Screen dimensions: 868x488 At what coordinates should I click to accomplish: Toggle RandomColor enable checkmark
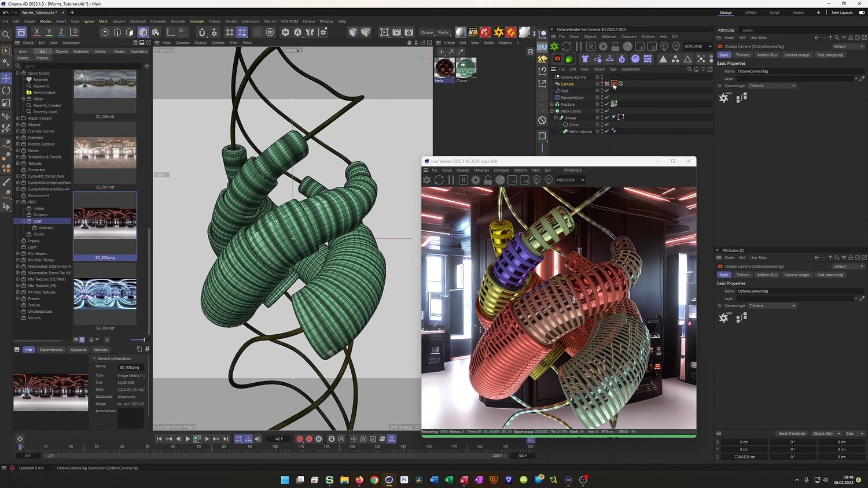tap(606, 98)
